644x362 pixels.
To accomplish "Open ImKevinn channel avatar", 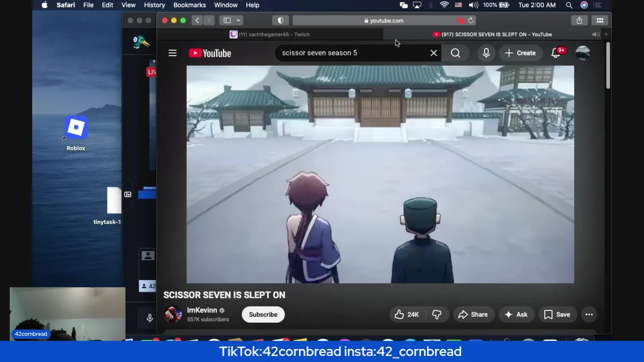I will pyautogui.click(x=173, y=314).
